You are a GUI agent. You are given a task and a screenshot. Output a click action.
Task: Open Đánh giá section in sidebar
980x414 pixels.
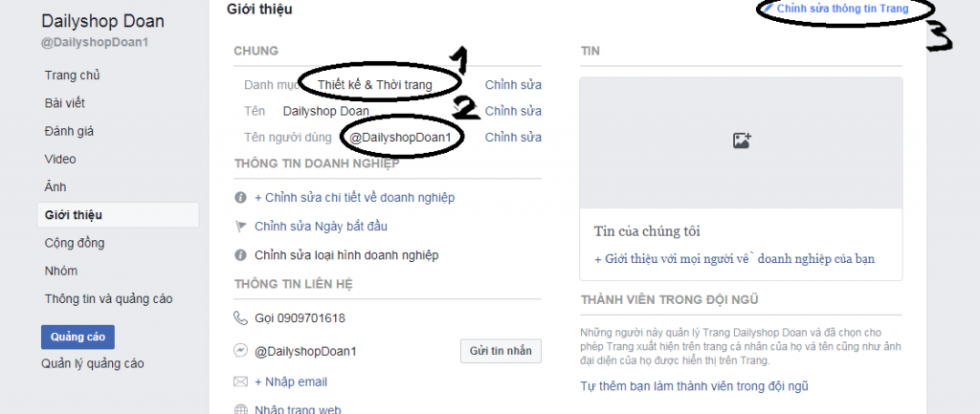click(x=69, y=131)
